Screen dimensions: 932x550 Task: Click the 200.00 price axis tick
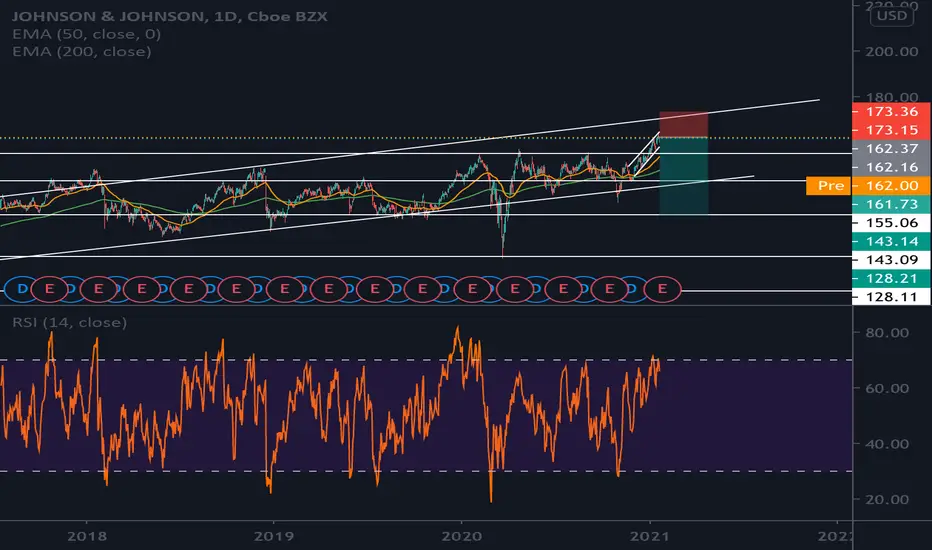892,52
